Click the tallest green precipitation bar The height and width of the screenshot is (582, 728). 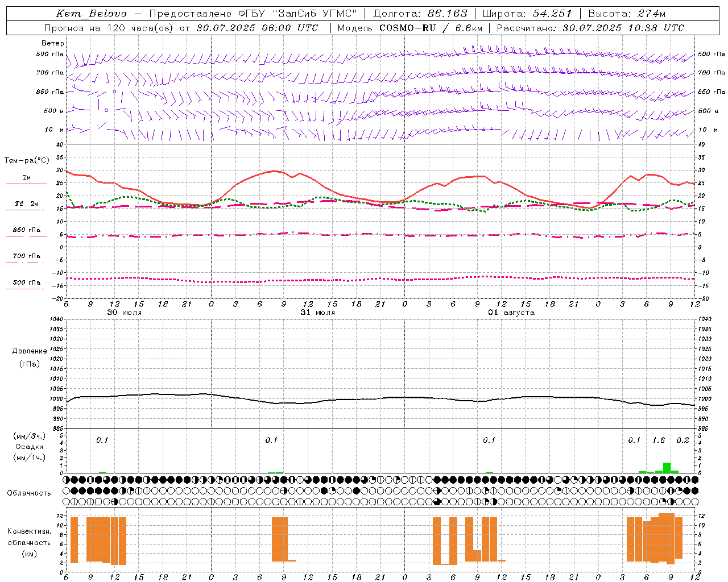[x=667, y=468]
